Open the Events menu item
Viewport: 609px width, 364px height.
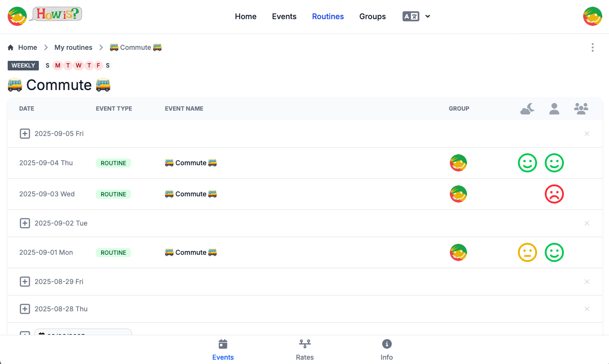pos(284,16)
